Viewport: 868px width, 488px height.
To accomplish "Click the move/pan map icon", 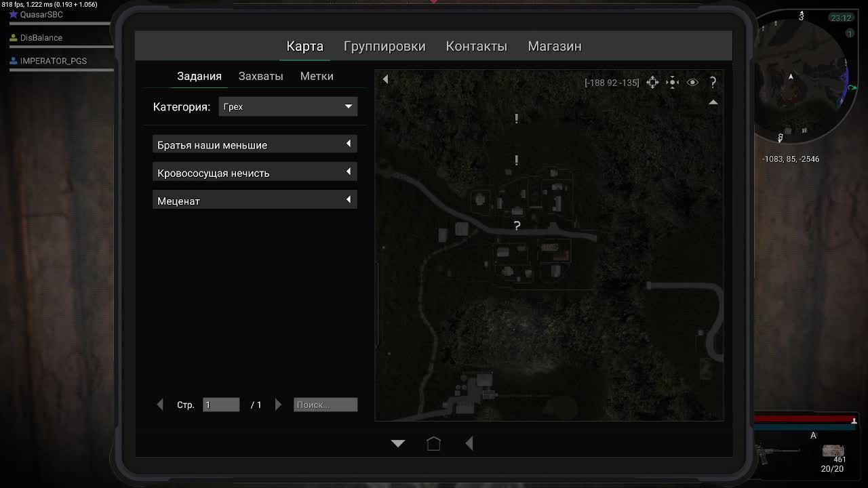I will [652, 82].
